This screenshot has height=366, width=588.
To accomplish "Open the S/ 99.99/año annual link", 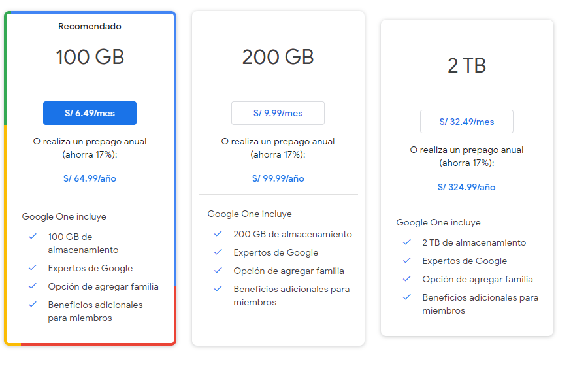I will click(x=278, y=178).
